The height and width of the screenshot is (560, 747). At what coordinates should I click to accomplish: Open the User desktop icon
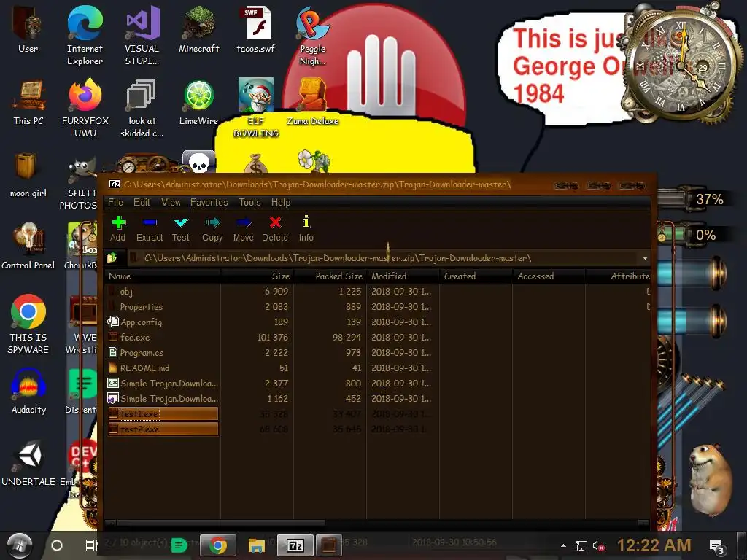[x=28, y=29]
